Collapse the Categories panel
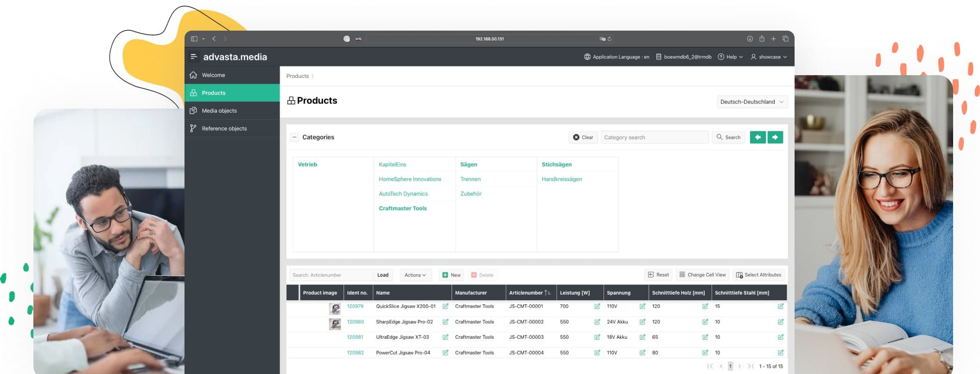 click(294, 137)
